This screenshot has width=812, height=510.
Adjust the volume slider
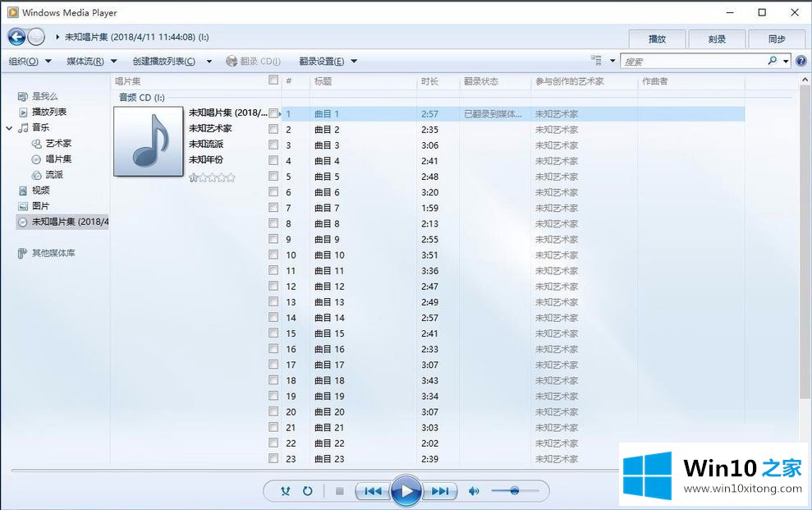click(x=515, y=490)
